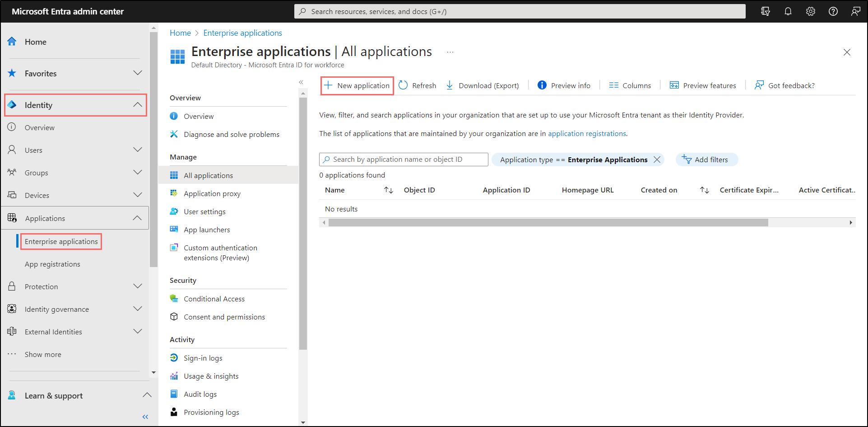The height and width of the screenshot is (427, 868).
Task: Click the Favorites star icon
Action: (12, 73)
